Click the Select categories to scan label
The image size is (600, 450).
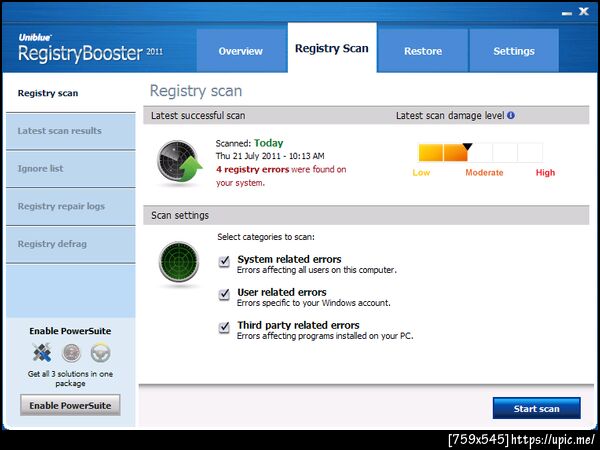(266, 237)
